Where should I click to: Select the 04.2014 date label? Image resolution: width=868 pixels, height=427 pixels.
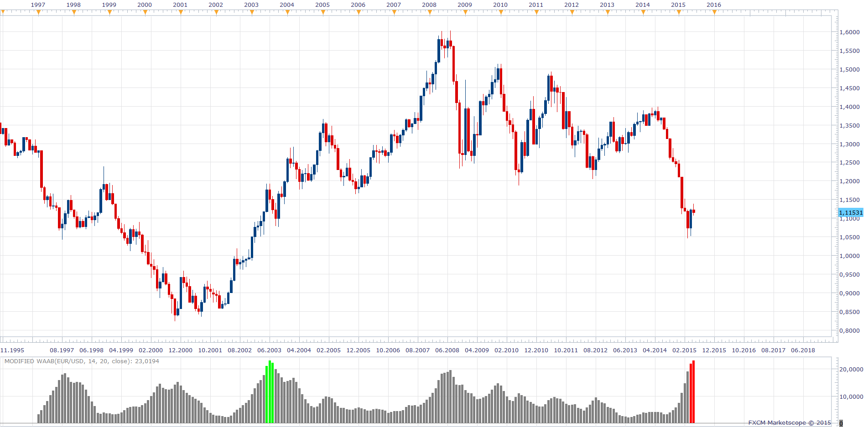[x=655, y=350]
